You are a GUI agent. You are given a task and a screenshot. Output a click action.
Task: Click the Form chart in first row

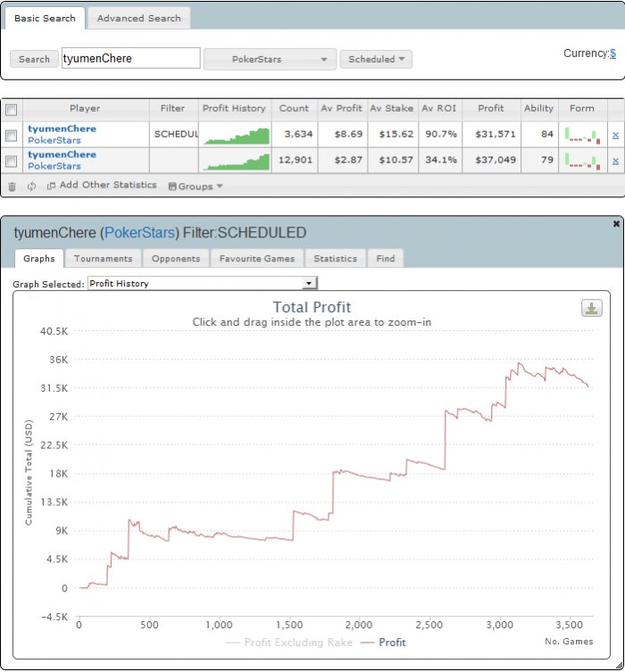582,135
